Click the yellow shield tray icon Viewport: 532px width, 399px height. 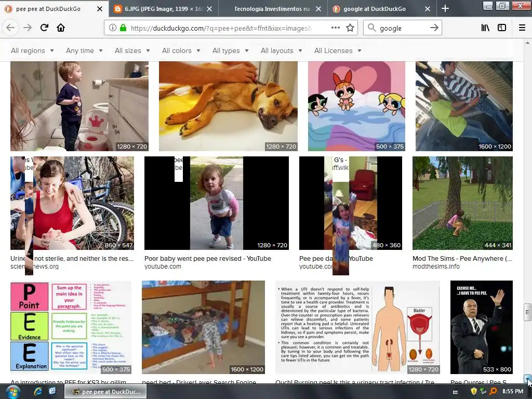point(474,392)
